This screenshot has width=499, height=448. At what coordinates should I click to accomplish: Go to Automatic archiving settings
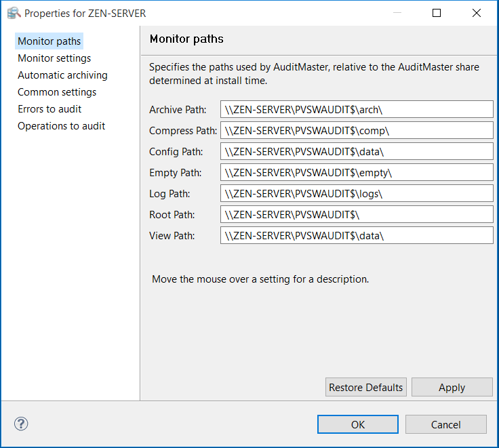coord(62,75)
